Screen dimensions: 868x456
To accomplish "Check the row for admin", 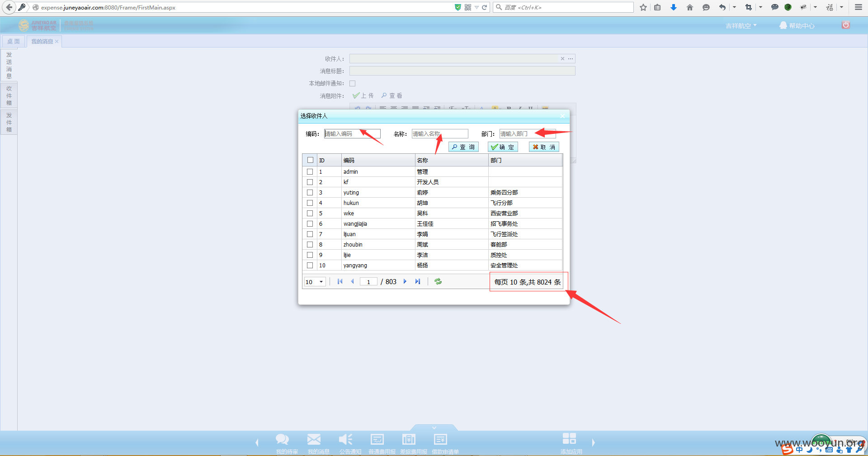I will click(310, 172).
